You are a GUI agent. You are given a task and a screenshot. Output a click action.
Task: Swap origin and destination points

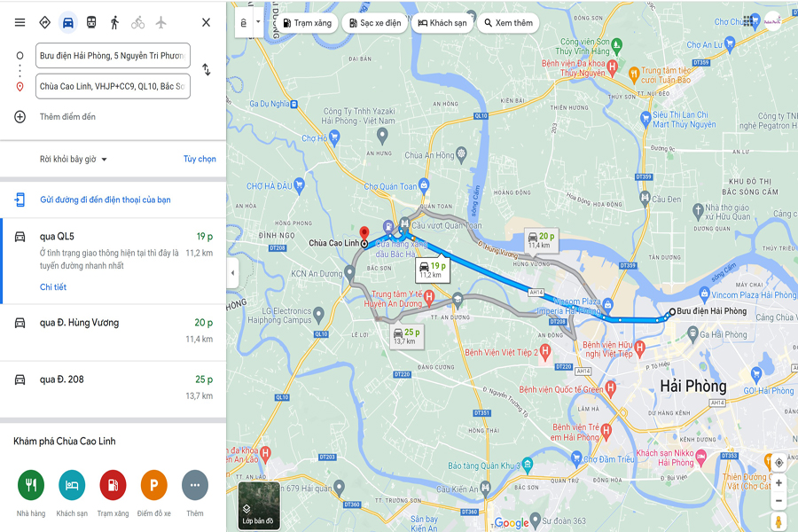coord(206,70)
